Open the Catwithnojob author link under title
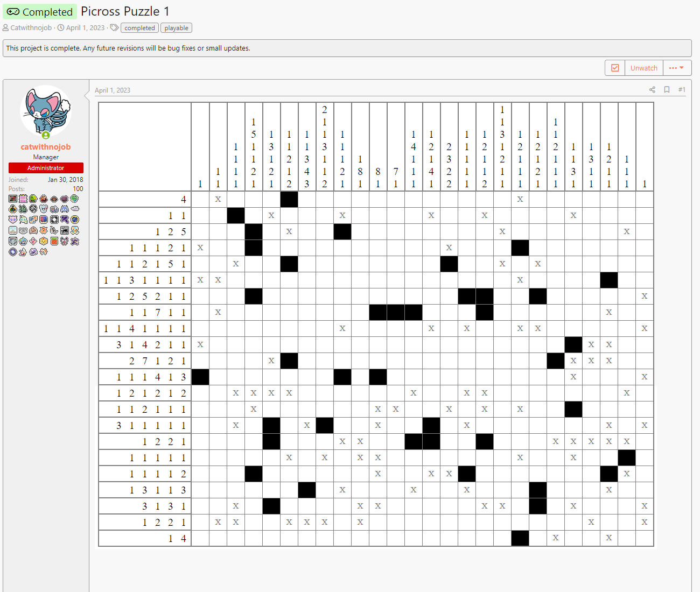 [31, 28]
